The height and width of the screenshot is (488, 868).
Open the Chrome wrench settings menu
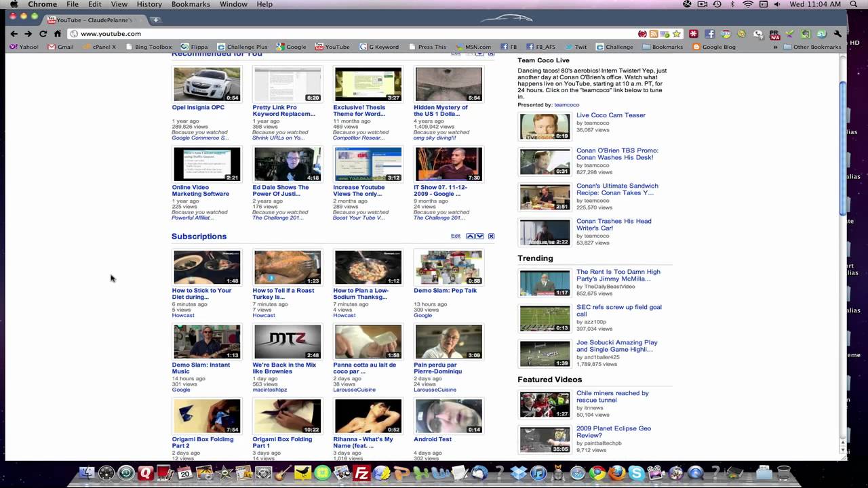tap(837, 34)
